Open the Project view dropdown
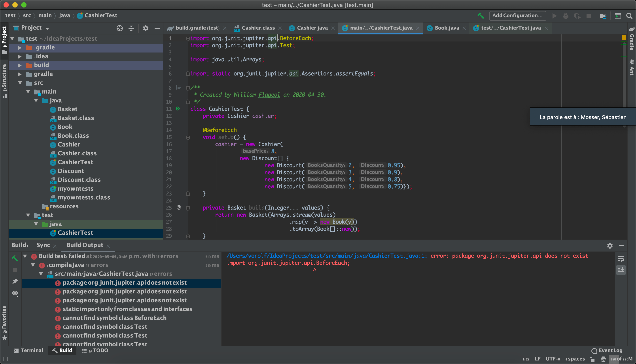The image size is (636, 364). click(x=47, y=28)
